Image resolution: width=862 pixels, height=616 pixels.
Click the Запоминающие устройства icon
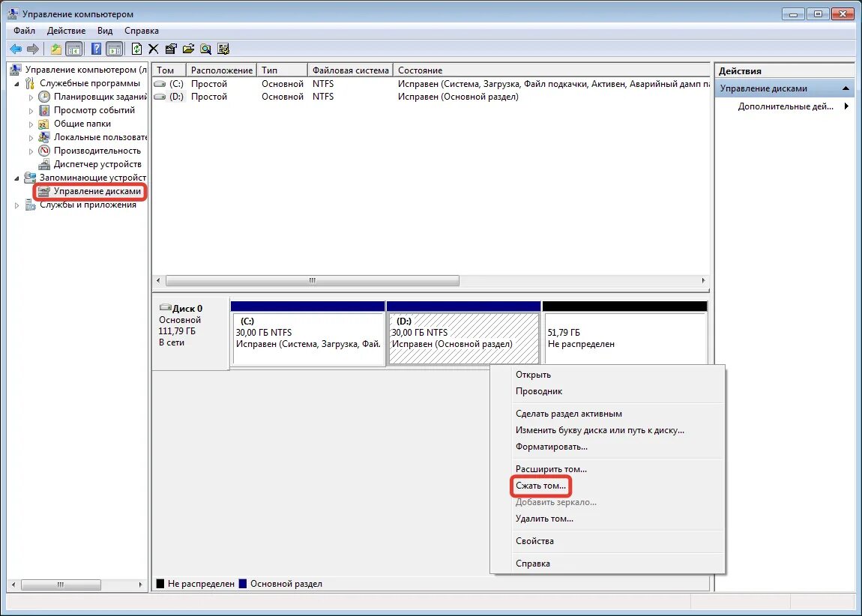click(30, 178)
